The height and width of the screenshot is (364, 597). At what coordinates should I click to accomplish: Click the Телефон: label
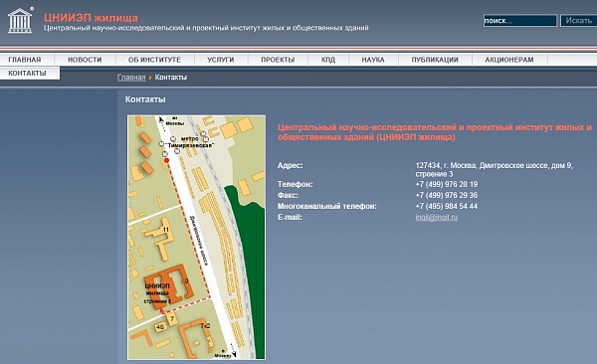[296, 184]
